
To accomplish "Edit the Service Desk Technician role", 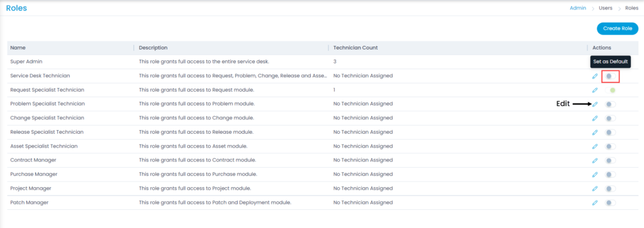I will pyautogui.click(x=595, y=76).
